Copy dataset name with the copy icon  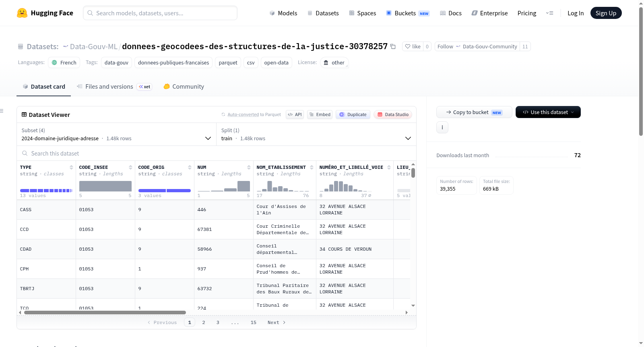[x=393, y=47]
